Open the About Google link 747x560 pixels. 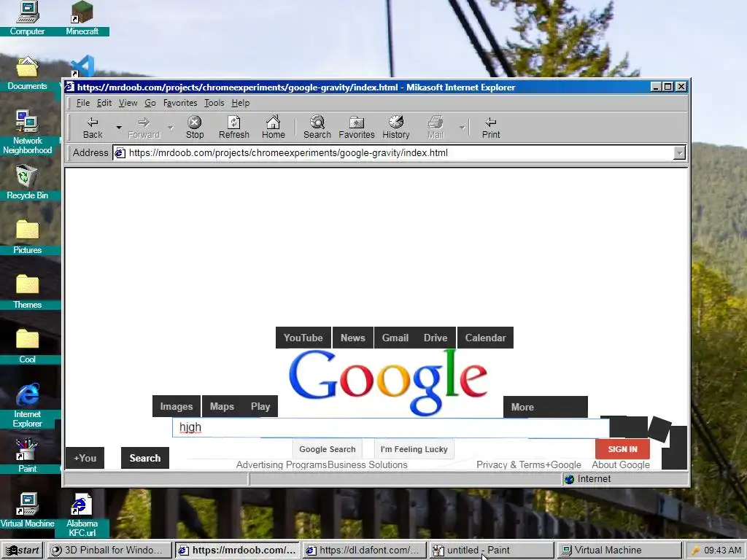(x=621, y=464)
